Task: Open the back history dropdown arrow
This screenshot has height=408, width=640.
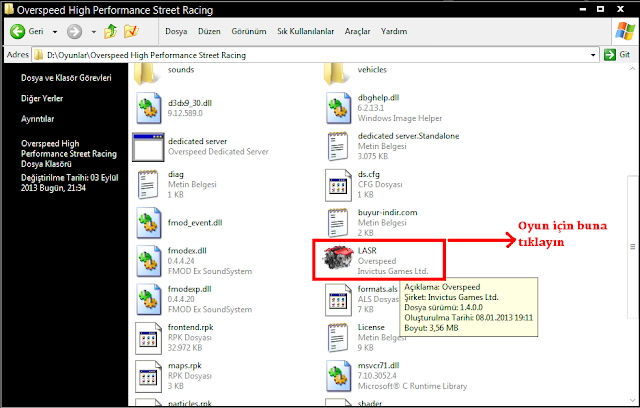Action: click(x=55, y=32)
